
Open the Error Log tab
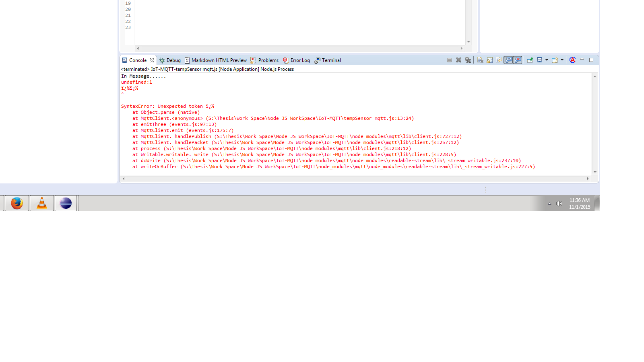tap(300, 60)
